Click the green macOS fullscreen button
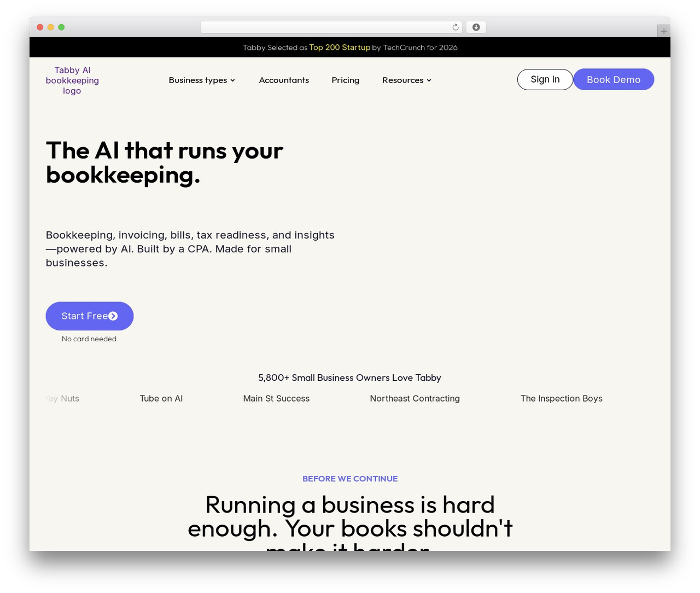This screenshot has width=700, height=593. [61, 27]
